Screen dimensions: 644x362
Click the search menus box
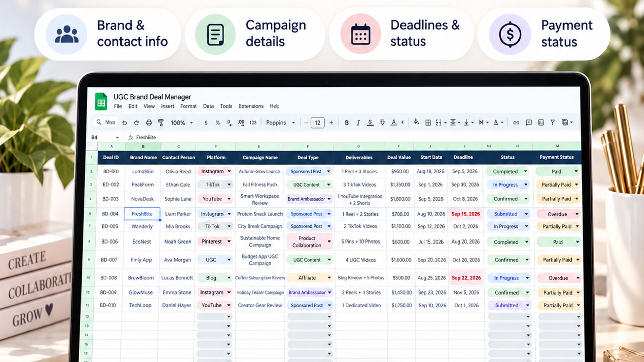[x=106, y=123]
